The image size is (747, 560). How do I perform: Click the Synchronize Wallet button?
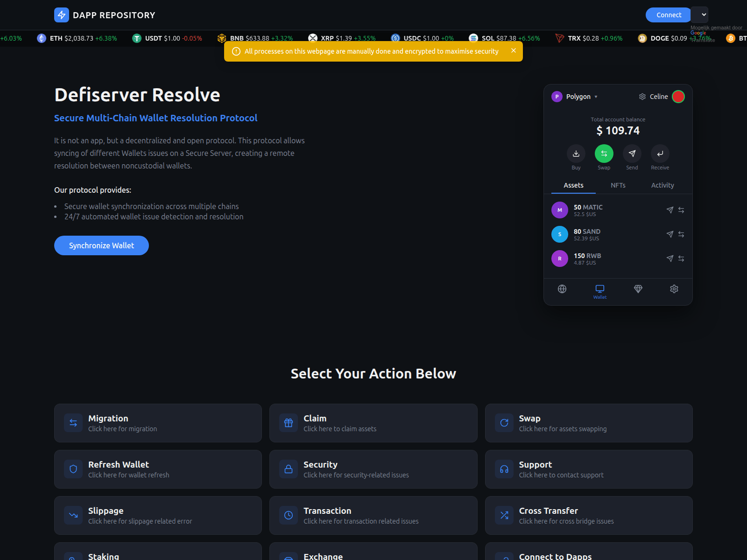pyautogui.click(x=101, y=245)
